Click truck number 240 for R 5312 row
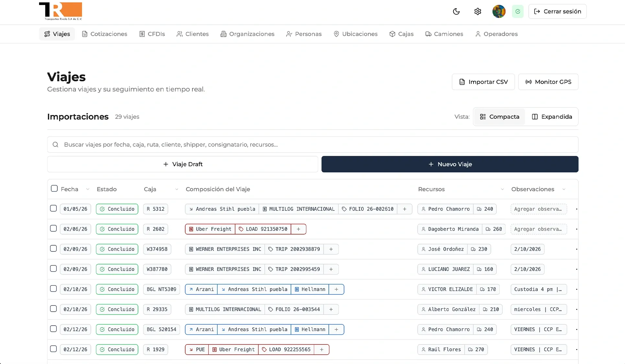 [x=485, y=209]
